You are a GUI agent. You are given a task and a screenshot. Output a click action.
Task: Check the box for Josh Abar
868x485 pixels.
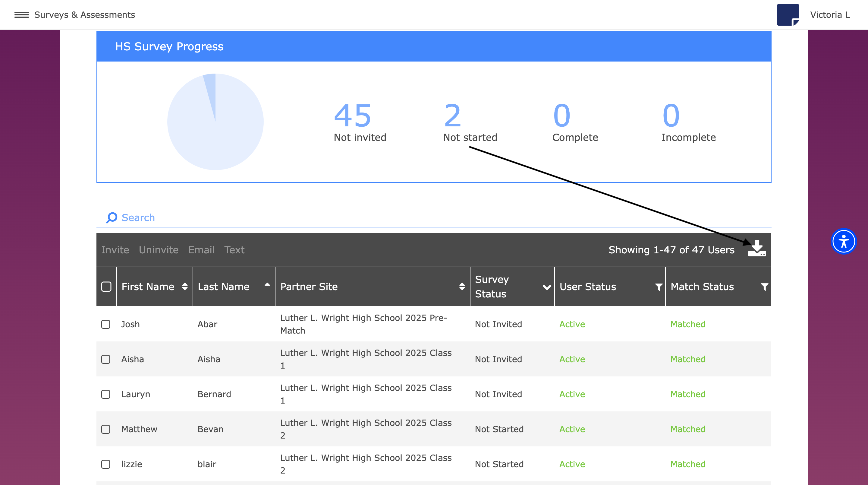tap(106, 325)
